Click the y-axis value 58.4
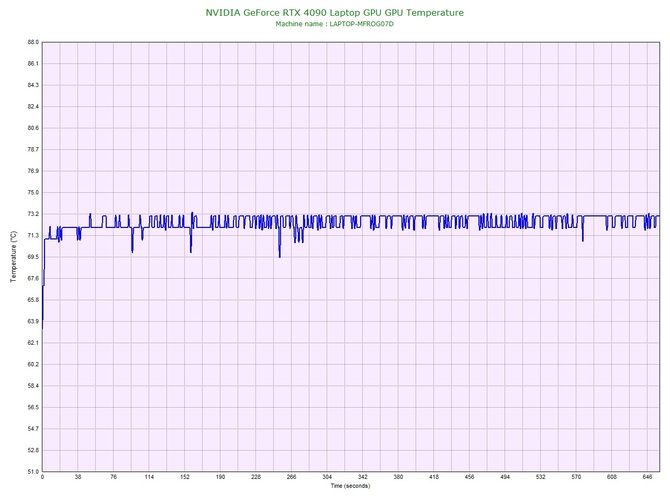 (x=33, y=385)
